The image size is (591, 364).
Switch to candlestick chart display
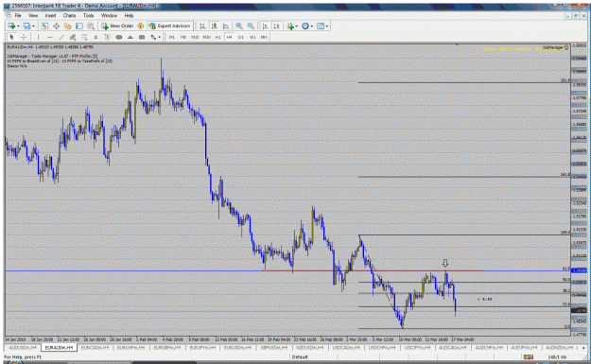(x=214, y=26)
